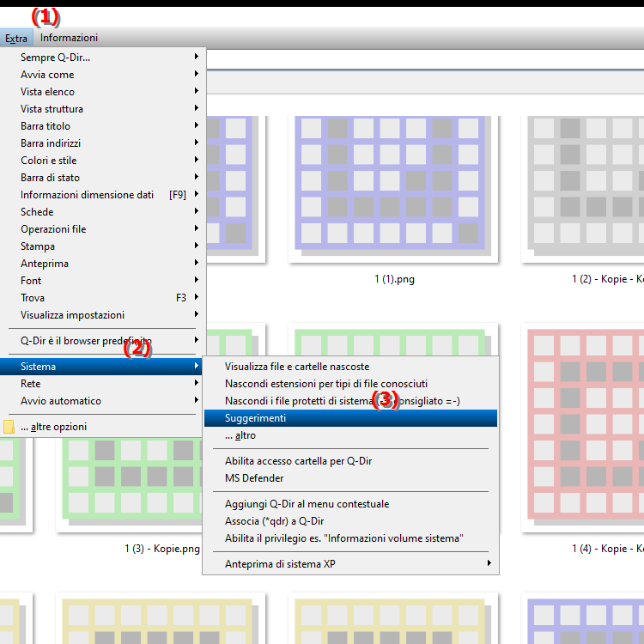Open Colori e stile submenu
The image size is (644, 644).
click(103, 161)
